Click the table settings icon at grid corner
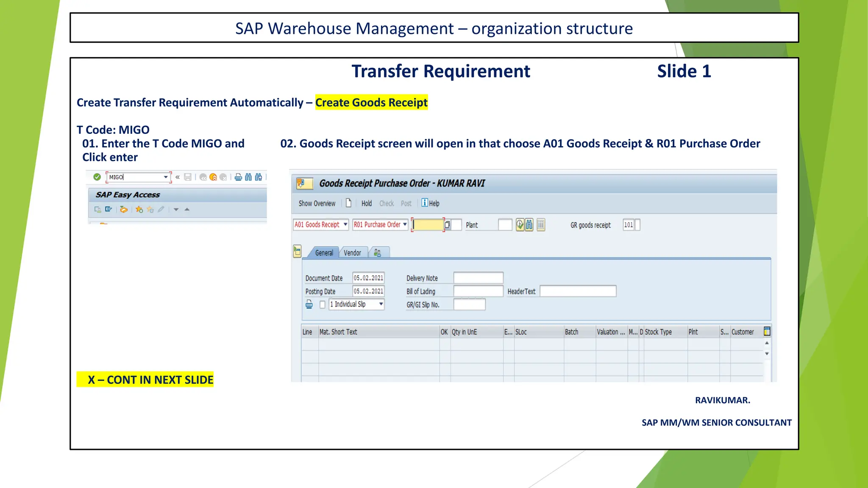This screenshot has height=488, width=868. pyautogui.click(x=767, y=331)
